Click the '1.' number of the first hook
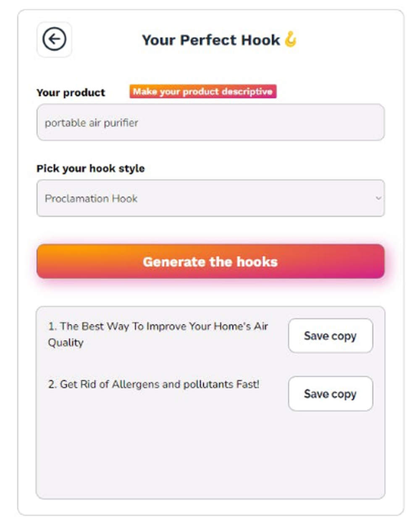Viewport: 420px width, 532px height. [x=52, y=326]
